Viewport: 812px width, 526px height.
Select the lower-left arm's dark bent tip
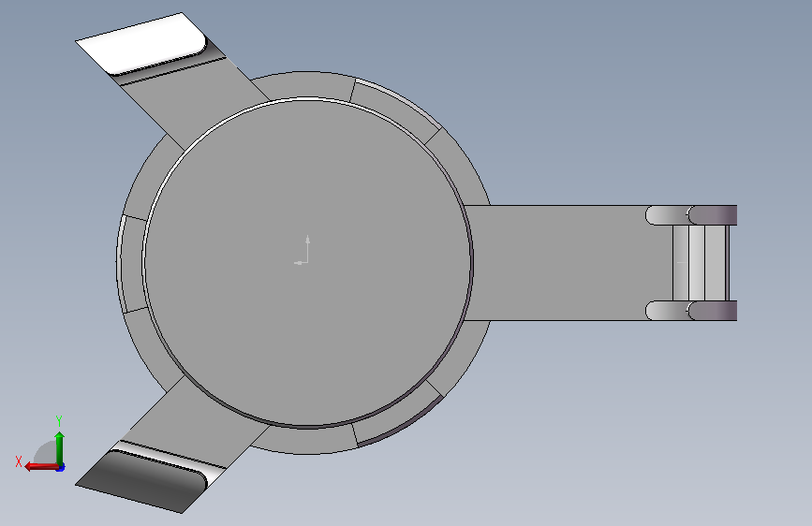pyautogui.click(x=142, y=480)
